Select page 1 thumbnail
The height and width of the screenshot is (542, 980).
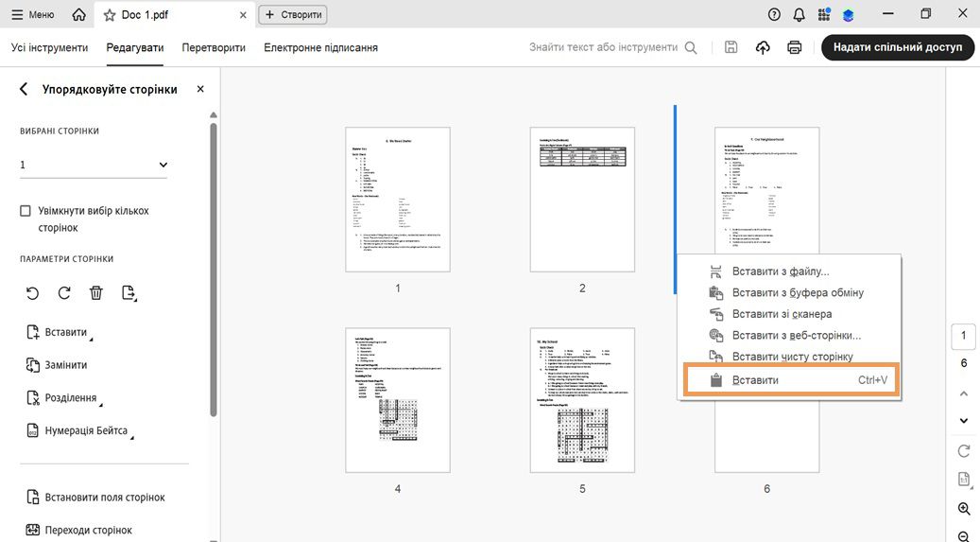click(x=398, y=200)
